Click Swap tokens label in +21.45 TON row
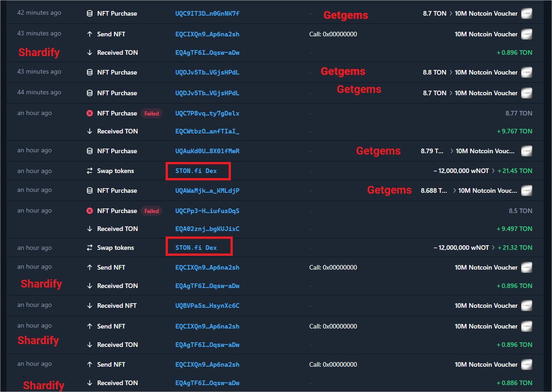This screenshot has width=552, height=392. click(115, 171)
